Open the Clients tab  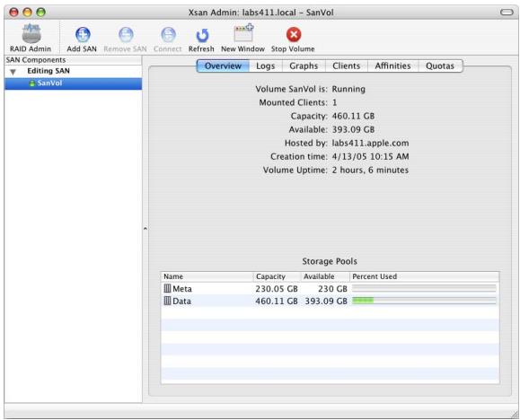coord(347,66)
